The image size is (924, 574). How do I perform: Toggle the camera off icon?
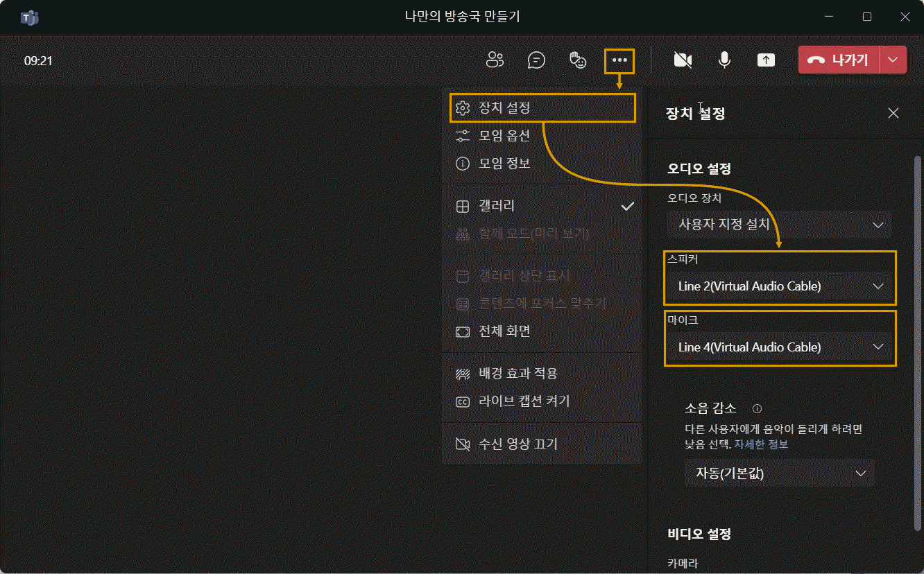pos(683,60)
